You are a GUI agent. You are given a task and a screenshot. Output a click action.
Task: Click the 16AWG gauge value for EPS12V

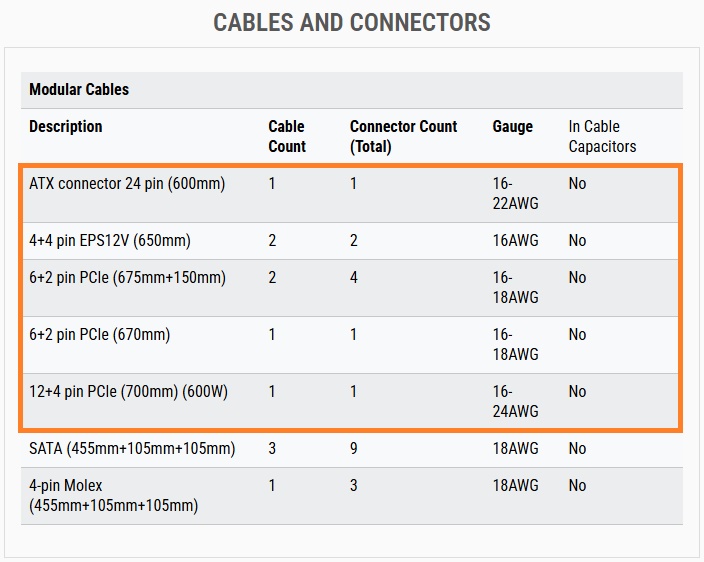[515, 241]
